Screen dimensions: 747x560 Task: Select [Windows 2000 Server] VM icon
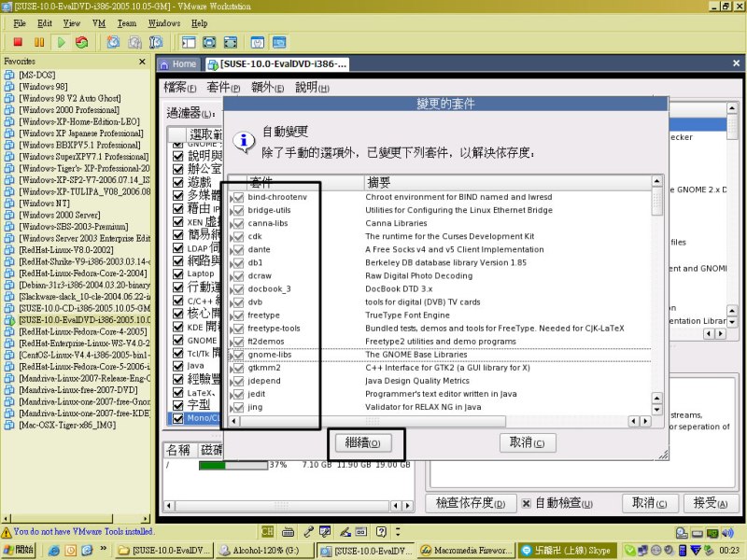click(9, 215)
